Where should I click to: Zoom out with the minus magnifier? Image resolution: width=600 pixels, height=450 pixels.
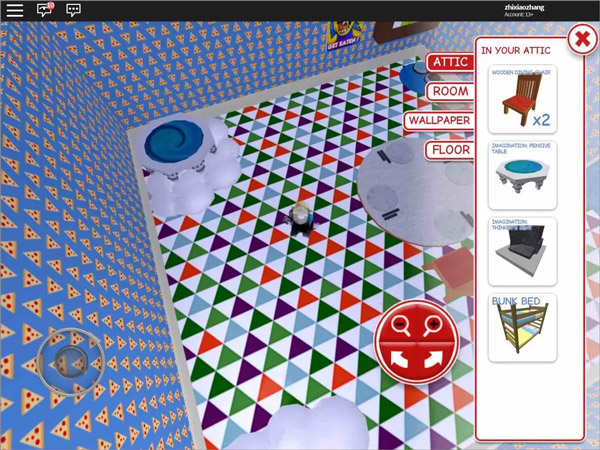click(399, 323)
